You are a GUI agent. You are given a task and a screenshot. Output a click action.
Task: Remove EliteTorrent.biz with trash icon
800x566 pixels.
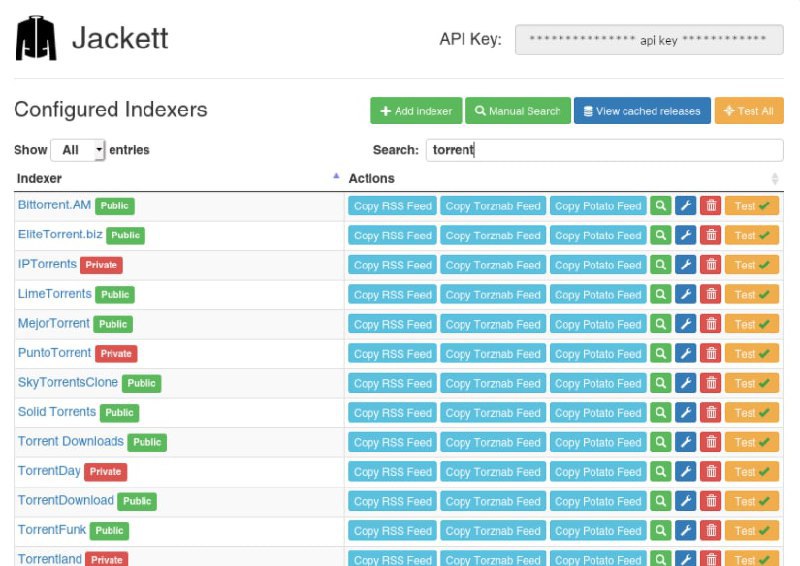pyautogui.click(x=711, y=235)
